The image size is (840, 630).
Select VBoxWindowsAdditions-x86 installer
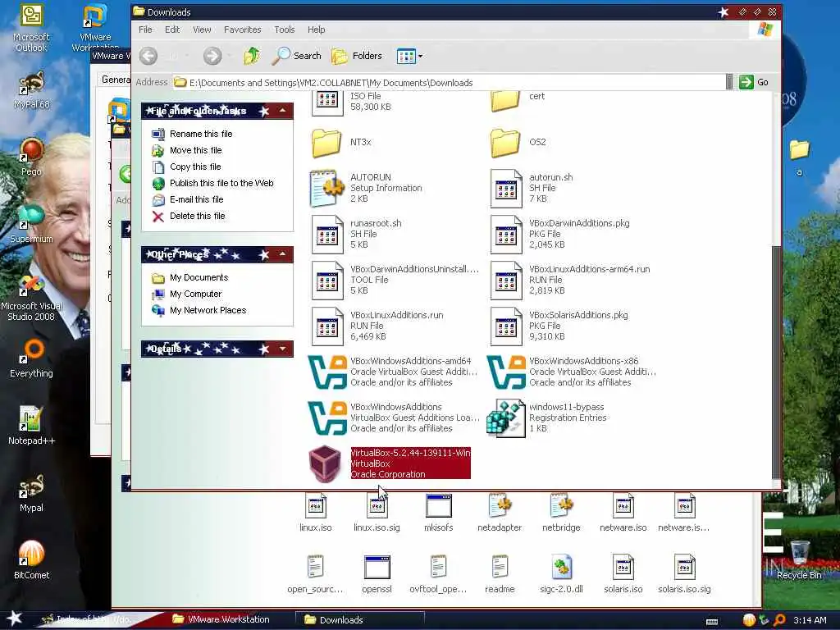coord(571,372)
